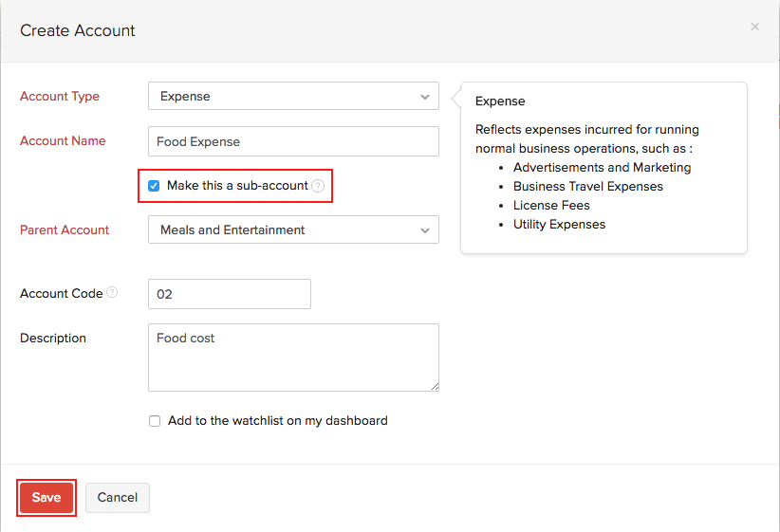This screenshot has width=780, height=532.
Task: Click the red Parent Account label
Action: [65, 229]
